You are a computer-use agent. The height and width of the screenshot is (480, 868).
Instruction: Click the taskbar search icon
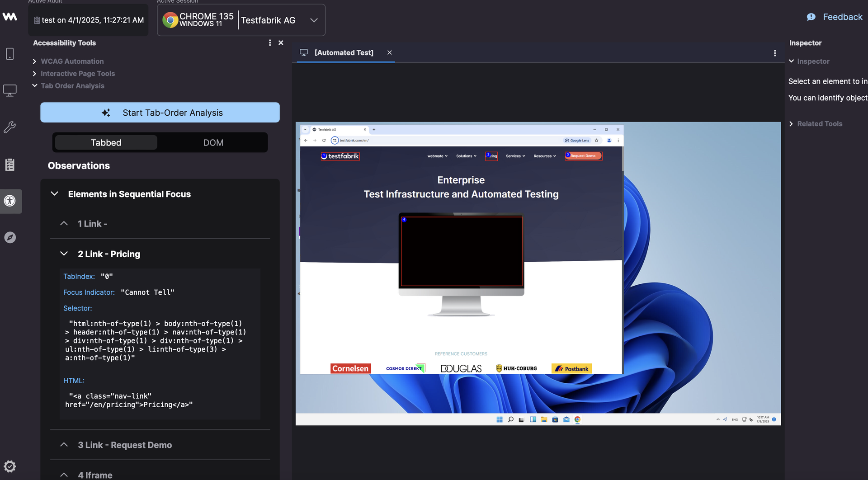[x=510, y=419]
